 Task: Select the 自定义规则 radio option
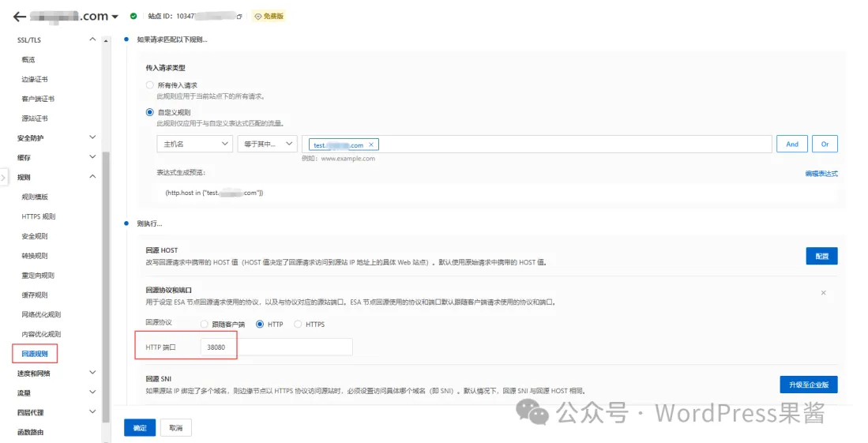pos(149,112)
